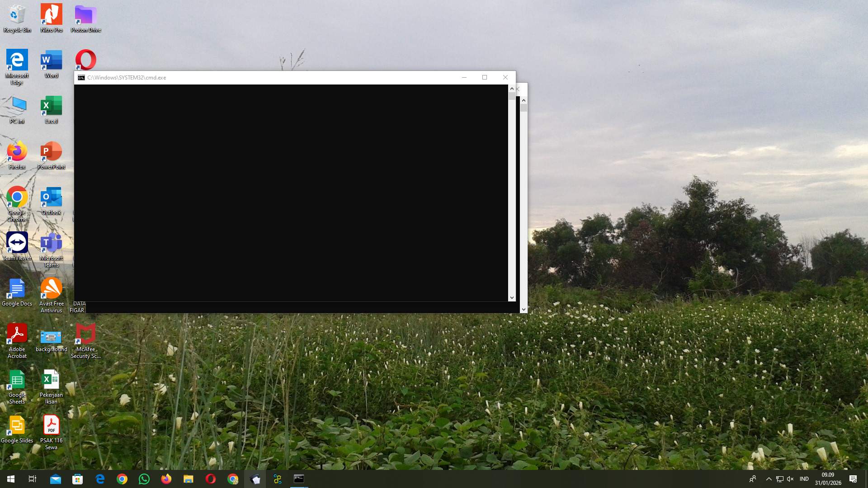The image size is (868, 488).
Task: Launch WhatsApp from the taskbar
Action: click(x=144, y=479)
